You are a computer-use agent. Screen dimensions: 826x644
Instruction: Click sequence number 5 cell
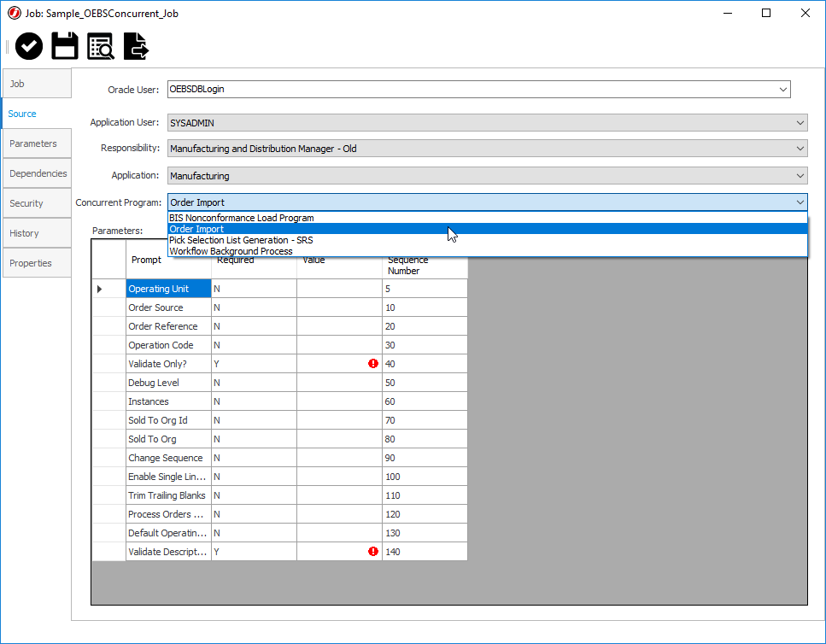click(425, 289)
